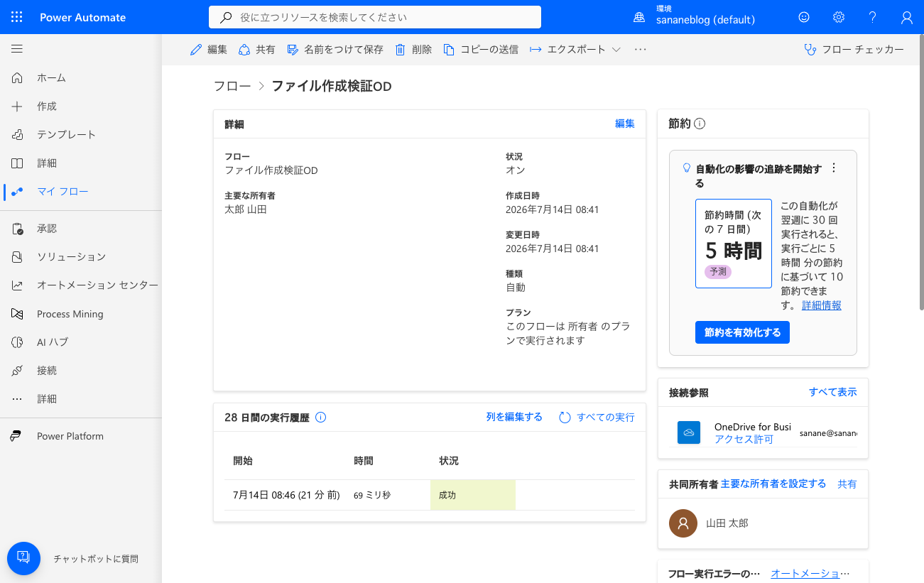Click the フロー breadcrumb link
Image resolution: width=924 pixels, height=583 pixels.
(x=232, y=87)
